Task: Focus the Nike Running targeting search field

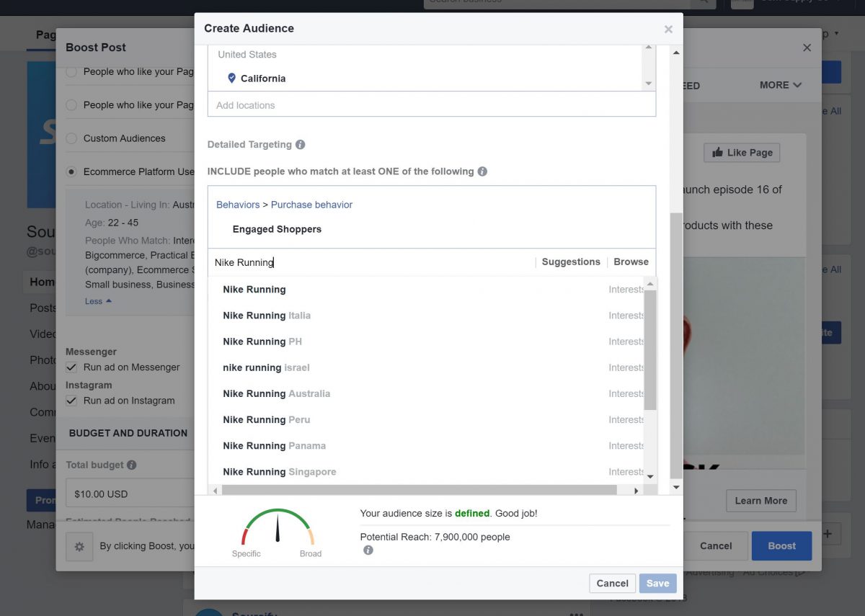Action: (372, 262)
